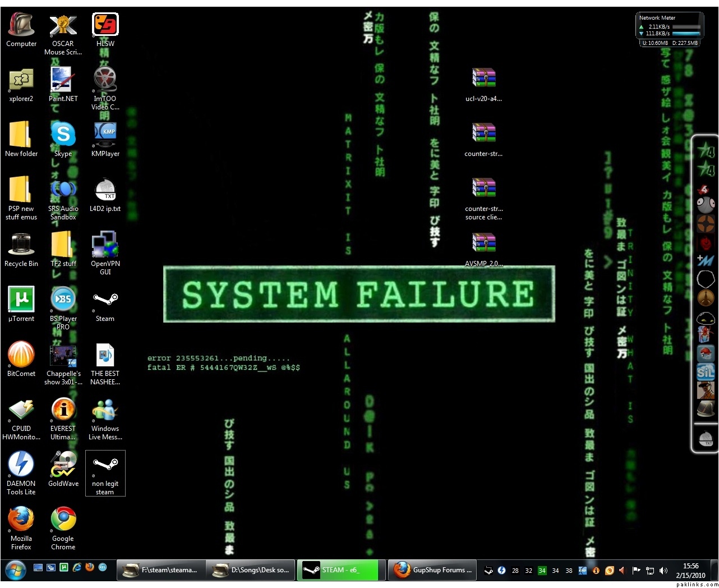The height and width of the screenshot is (588, 719).
Task: Launch Google Chrome from the desktop
Action: (x=63, y=520)
